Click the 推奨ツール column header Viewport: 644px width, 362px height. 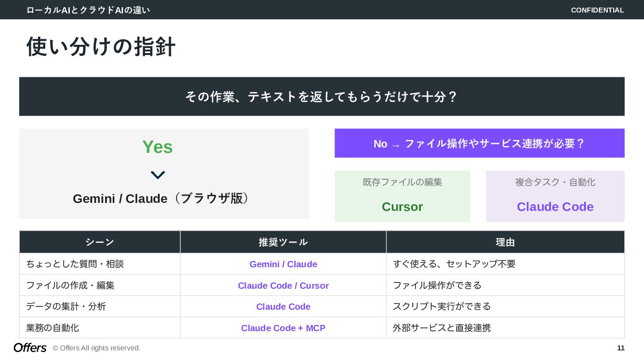pyautogui.click(x=283, y=242)
